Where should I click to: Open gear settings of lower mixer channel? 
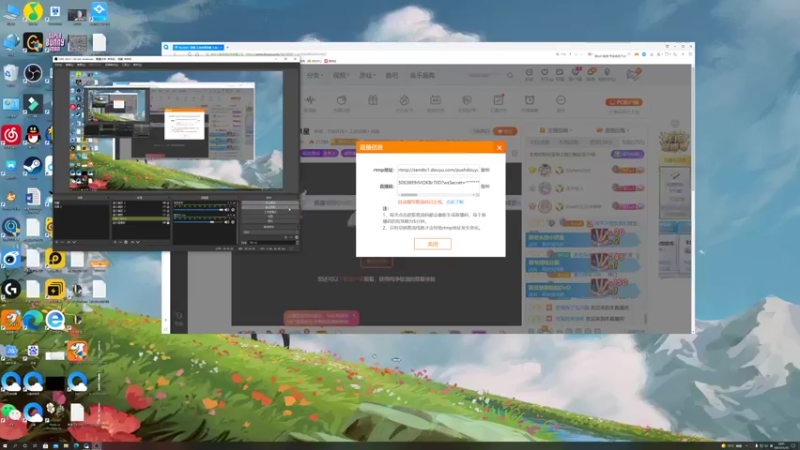[x=233, y=222]
